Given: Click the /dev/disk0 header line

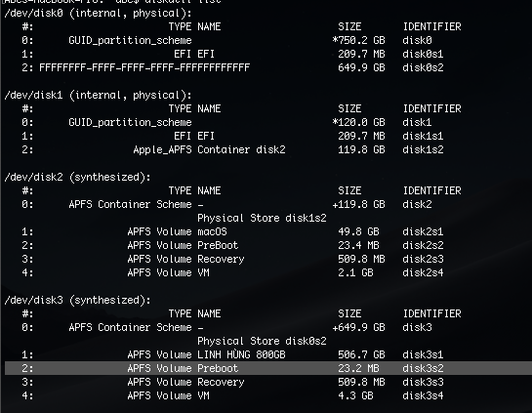Looking at the screenshot, I should tap(98, 14).
